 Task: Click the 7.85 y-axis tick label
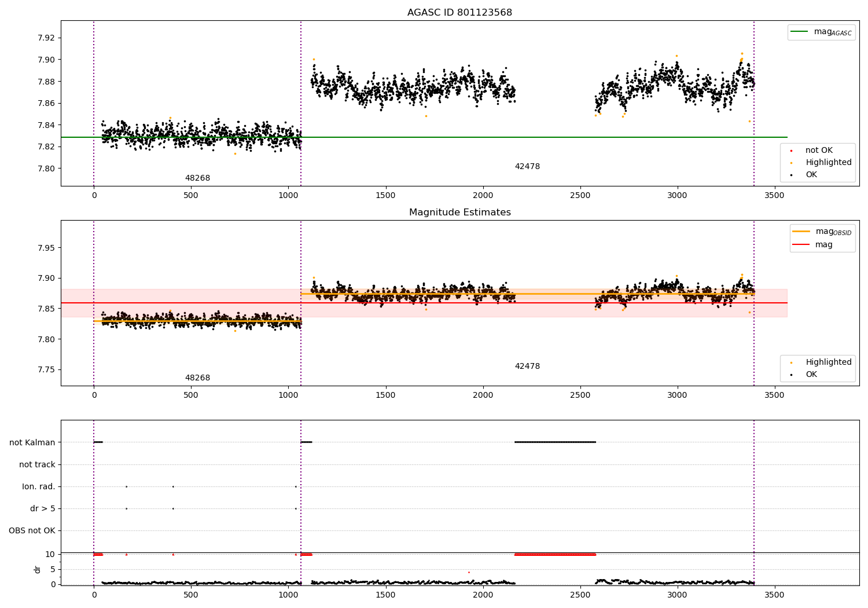pos(46,309)
